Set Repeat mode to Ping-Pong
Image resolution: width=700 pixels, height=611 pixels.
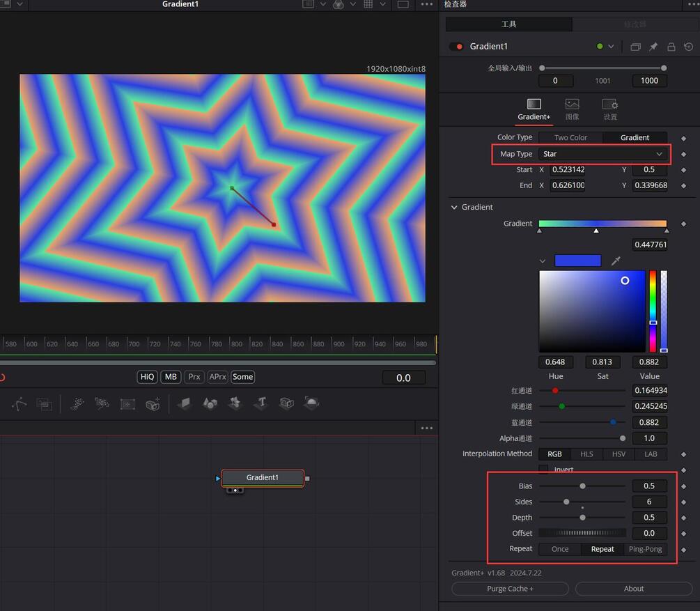coord(645,549)
